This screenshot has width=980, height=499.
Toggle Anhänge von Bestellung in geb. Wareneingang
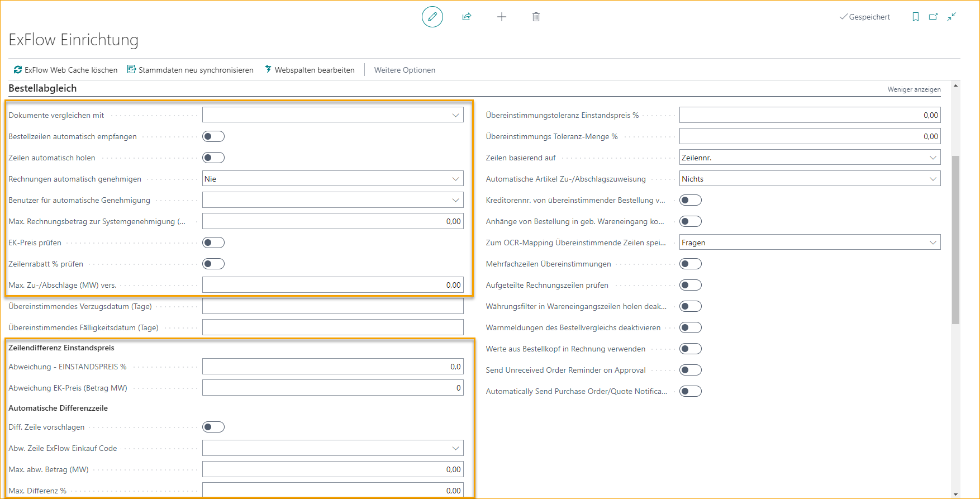[x=691, y=221]
